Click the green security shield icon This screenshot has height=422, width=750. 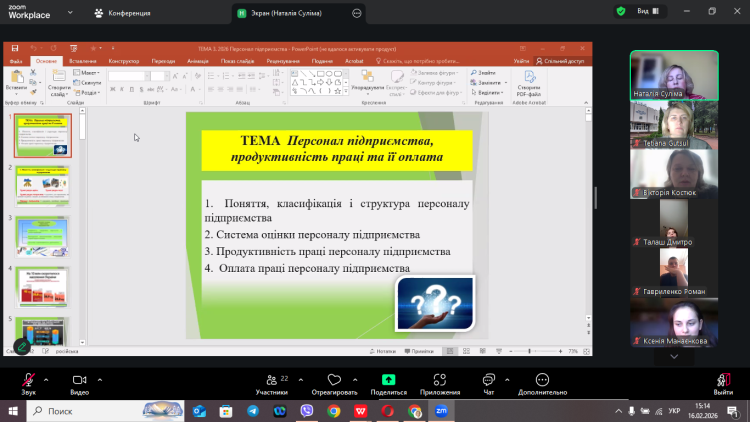[x=621, y=12]
